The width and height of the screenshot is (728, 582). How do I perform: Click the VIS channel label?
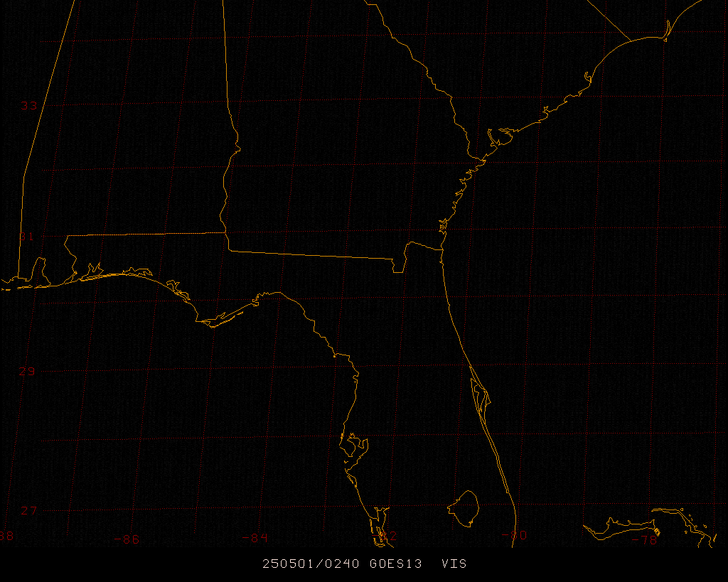pos(454,564)
